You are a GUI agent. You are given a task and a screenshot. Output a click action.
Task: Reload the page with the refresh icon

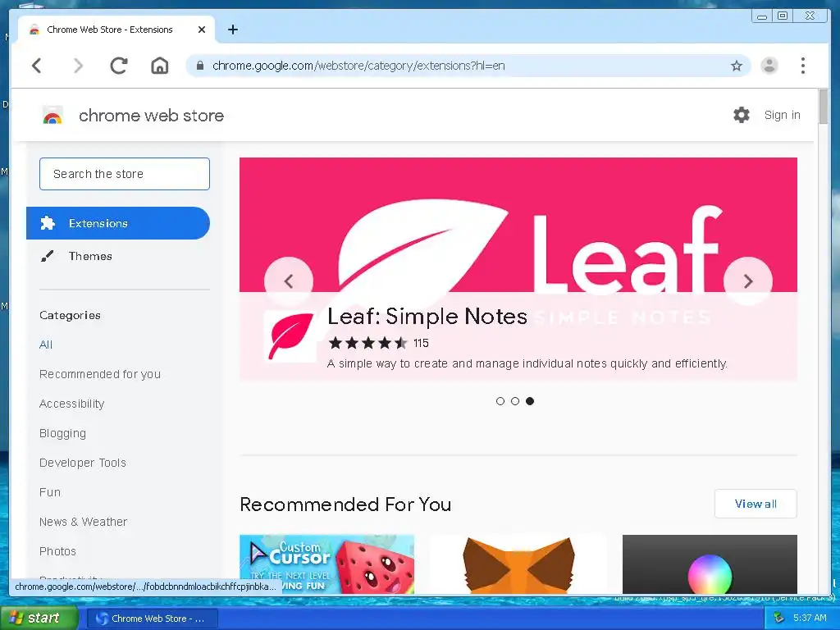(x=119, y=66)
